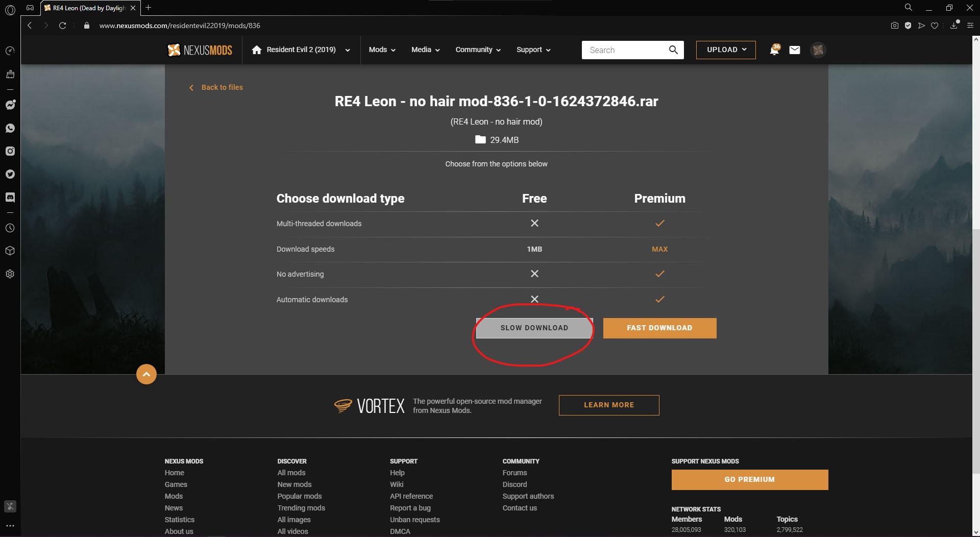Image resolution: width=980 pixels, height=537 pixels.
Task: Open GX Control speedometer panel
Action: click(10, 51)
